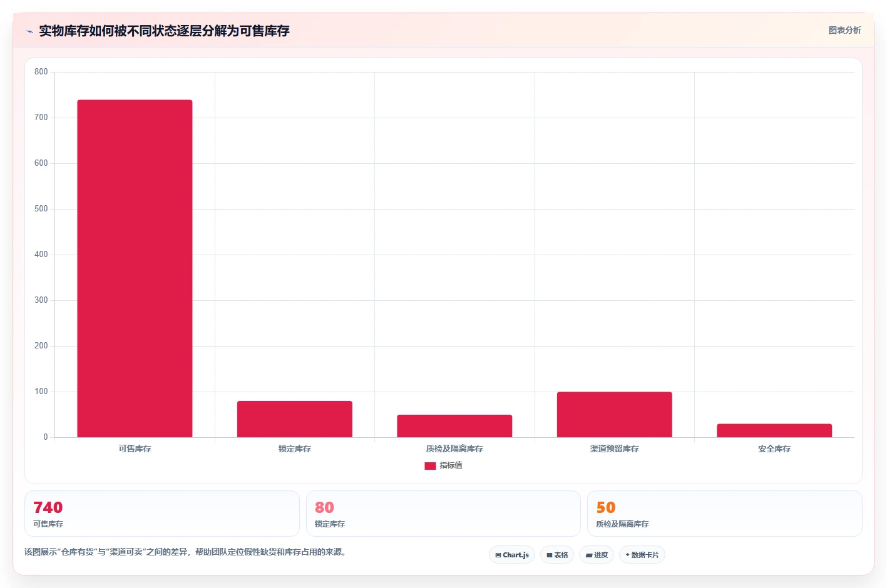The width and height of the screenshot is (887, 588).
Task: Click the Chart.js tag
Action: (x=512, y=555)
